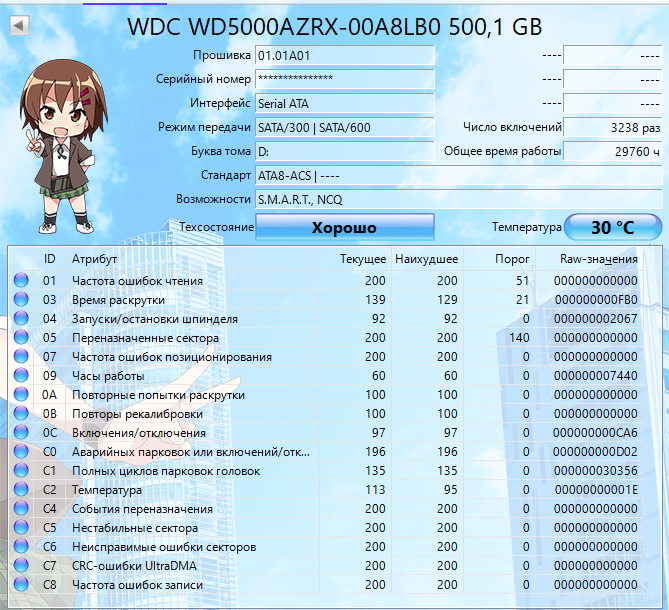
Task: Click the transfer mode field SATA/300 | SATA/600
Action: point(345,127)
